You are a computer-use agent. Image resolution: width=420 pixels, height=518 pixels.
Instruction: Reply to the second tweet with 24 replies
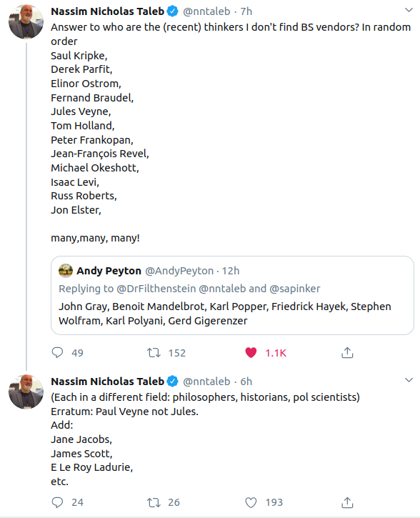57,502
